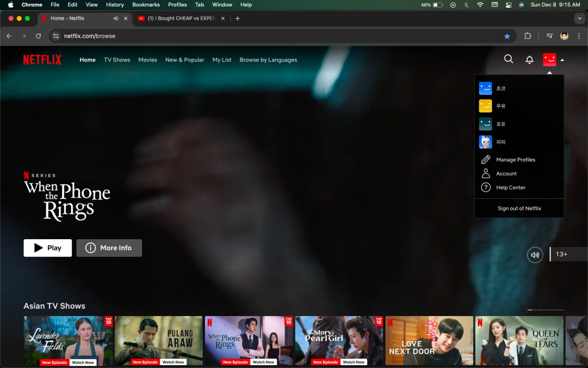This screenshot has height=368, width=588.
Task: Open the Apple menu
Action: click(x=11, y=5)
